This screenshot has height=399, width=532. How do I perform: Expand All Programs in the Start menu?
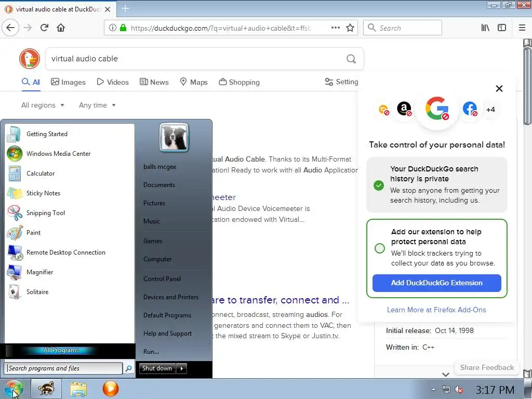pyautogui.click(x=61, y=350)
